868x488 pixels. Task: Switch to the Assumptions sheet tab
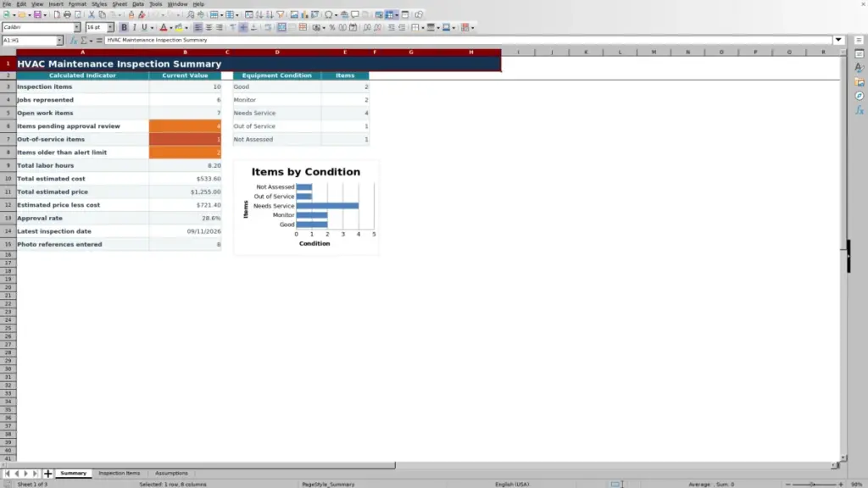[x=171, y=474]
